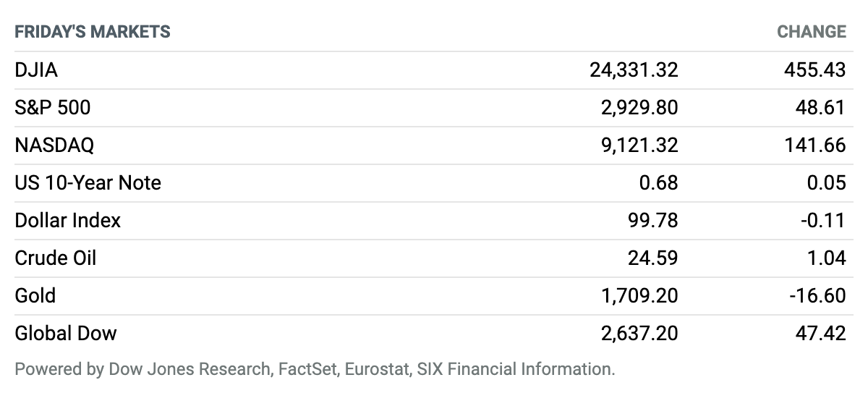Click the DJIA row label
Image resolution: width=868 pixels, height=401 pixels.
pyautogui.click(x=36, y=70)
